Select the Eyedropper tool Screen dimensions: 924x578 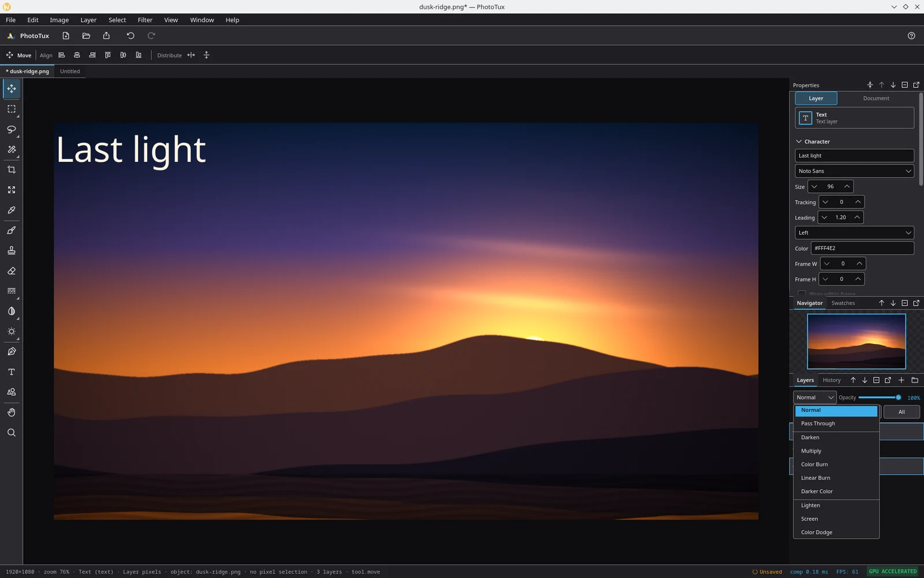tap(12, 210)
